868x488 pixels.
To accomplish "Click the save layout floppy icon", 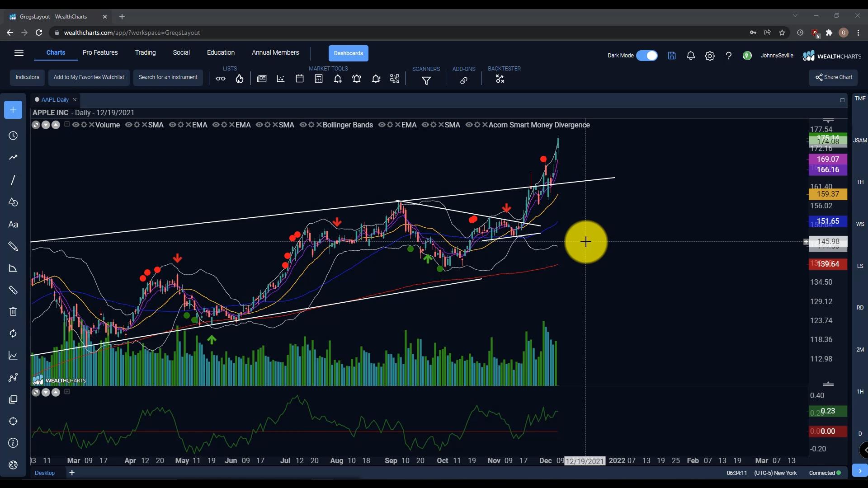I will point(672,56).
